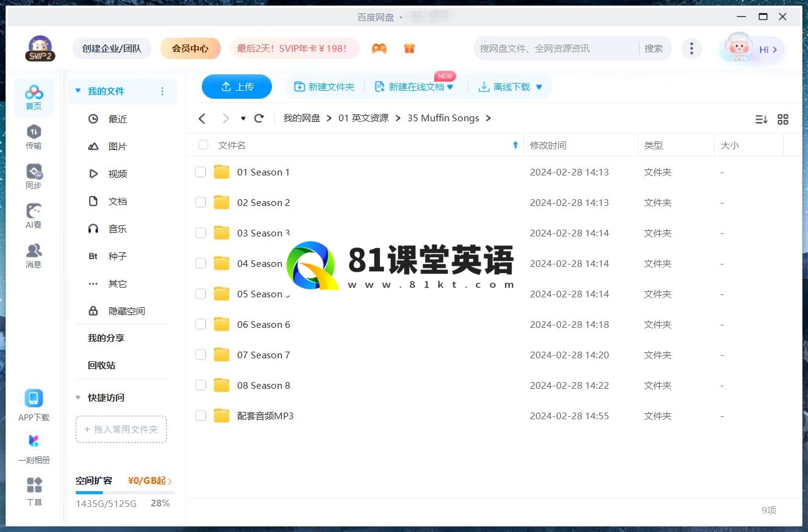808x532 pixels.
Task: Open 回收站 recycle bin
Action: [101, 366]
